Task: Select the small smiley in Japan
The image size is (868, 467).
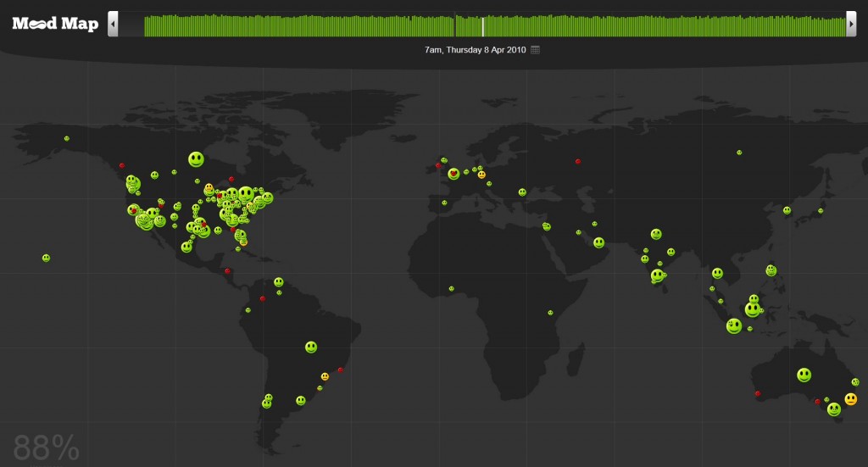Action: pos(821,211)
